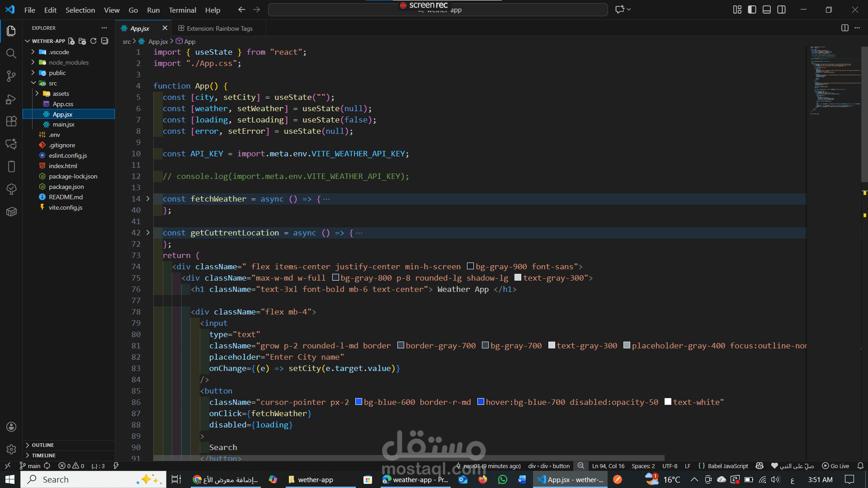Image resolution: width=868 pixels, height=488 pixels.
Task: Click the bg-blue-600 color swatch
Action: [x=359, y=402]
